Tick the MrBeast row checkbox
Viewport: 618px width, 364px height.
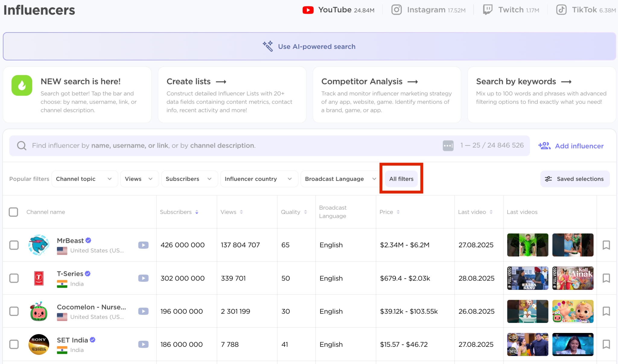point(14,245)
